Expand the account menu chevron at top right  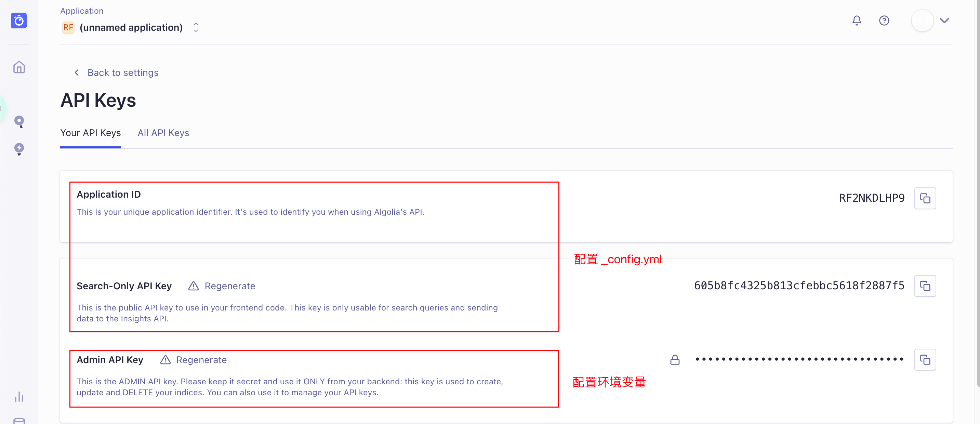945,21
